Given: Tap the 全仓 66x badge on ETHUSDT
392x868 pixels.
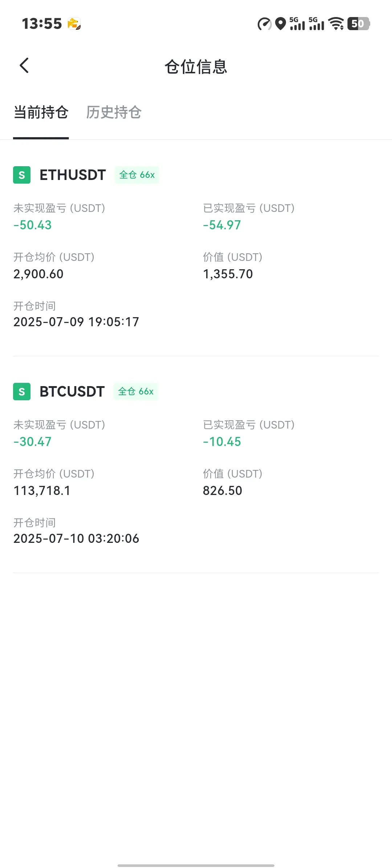Looking at the screenshot, I should [x=137, y=175].
